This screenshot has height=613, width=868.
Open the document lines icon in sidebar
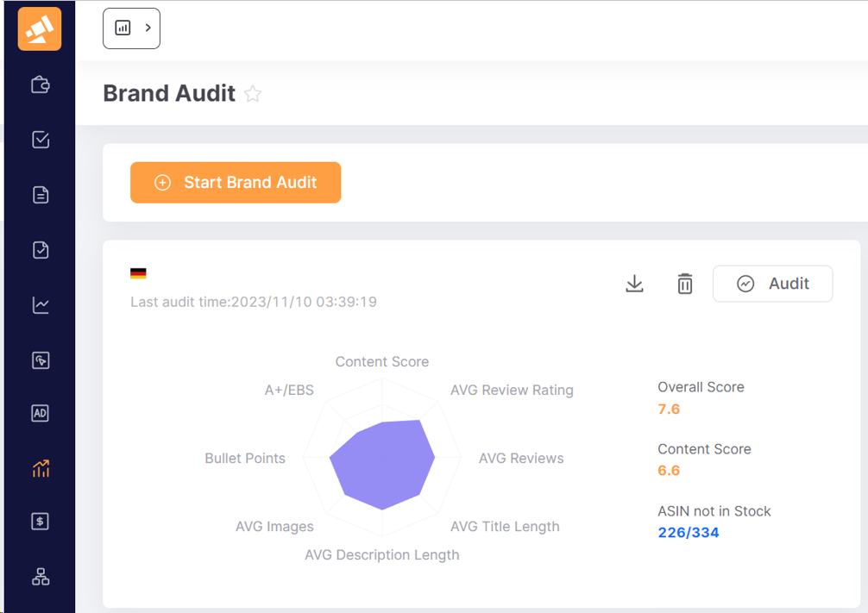41,195
